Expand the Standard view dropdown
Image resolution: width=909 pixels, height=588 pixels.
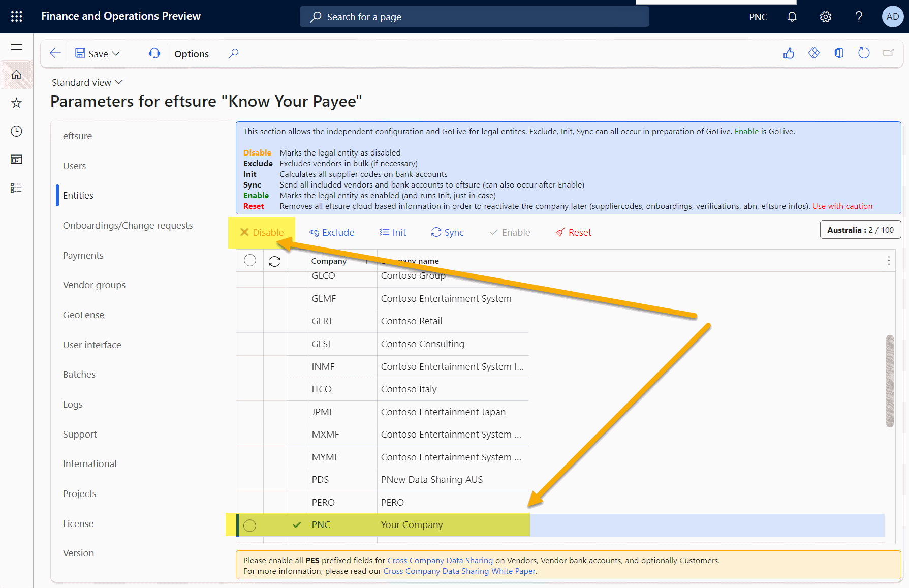pos(87,82)
